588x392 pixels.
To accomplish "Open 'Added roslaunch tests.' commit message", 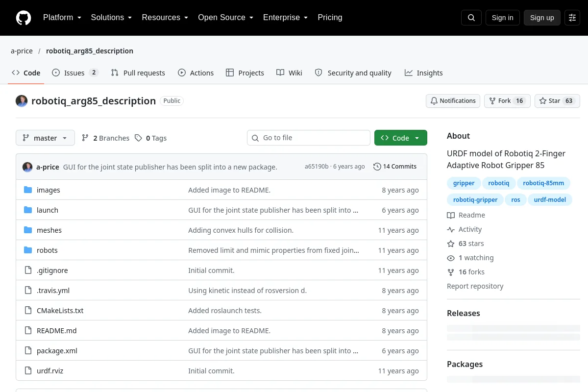I will click(225, 311).
